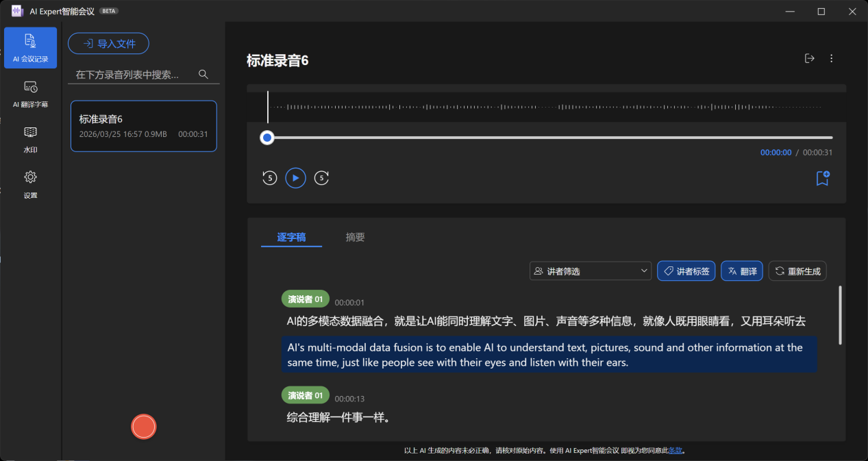This screenshot has height=461, width=868.
Task: Open the 水印 watermark section
Action: 30,139
